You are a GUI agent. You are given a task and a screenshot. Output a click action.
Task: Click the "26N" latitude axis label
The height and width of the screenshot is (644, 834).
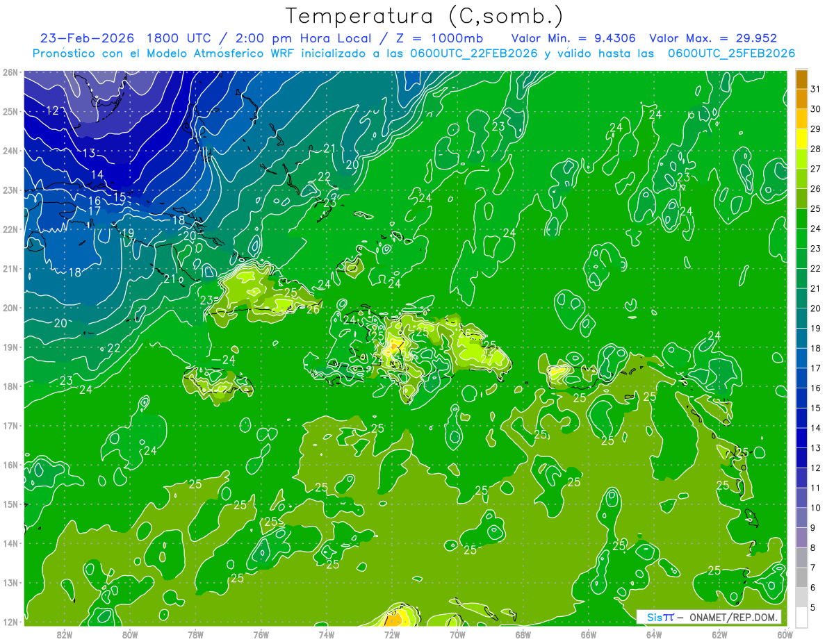click(x=10, y=72)
